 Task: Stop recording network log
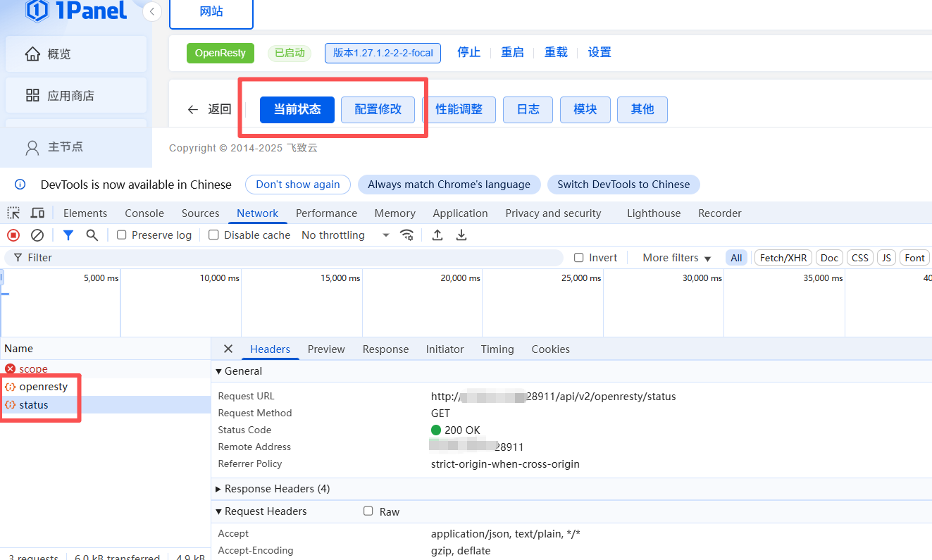pyautogui.click(x=13, y=235)
